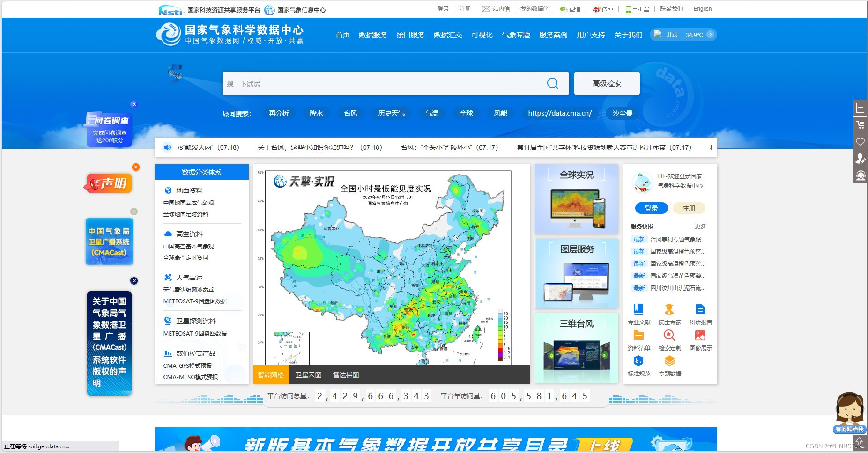Close the 问卷调查 floating banner
This screenshot has width=868, height=453.
coord(134,104)
